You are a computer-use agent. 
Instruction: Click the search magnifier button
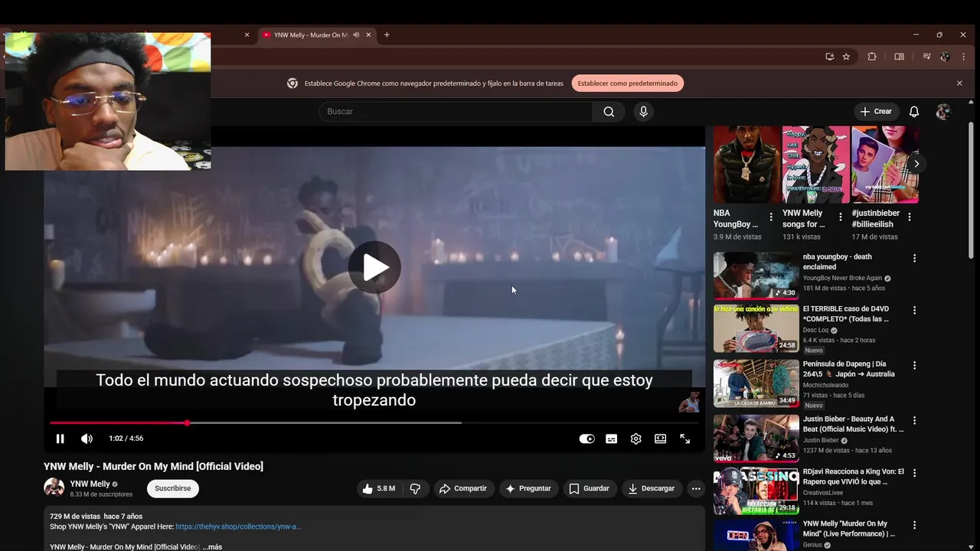[609, 112]
